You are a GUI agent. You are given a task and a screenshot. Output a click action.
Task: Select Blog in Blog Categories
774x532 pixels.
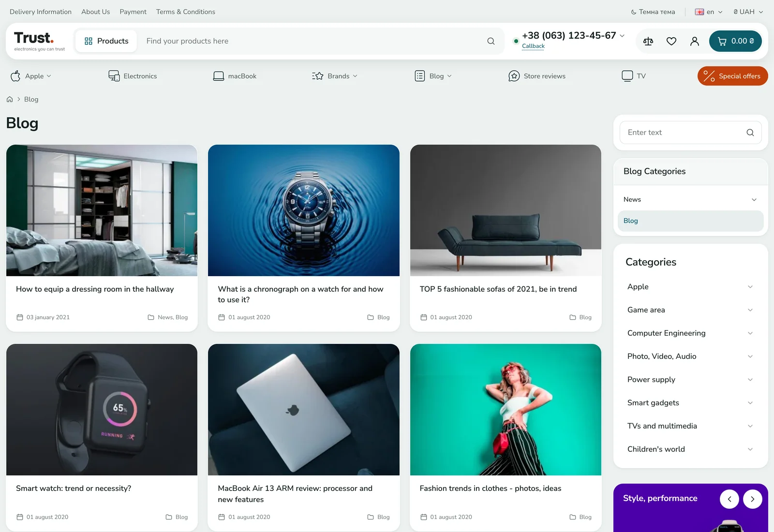[x=690, y=221]
